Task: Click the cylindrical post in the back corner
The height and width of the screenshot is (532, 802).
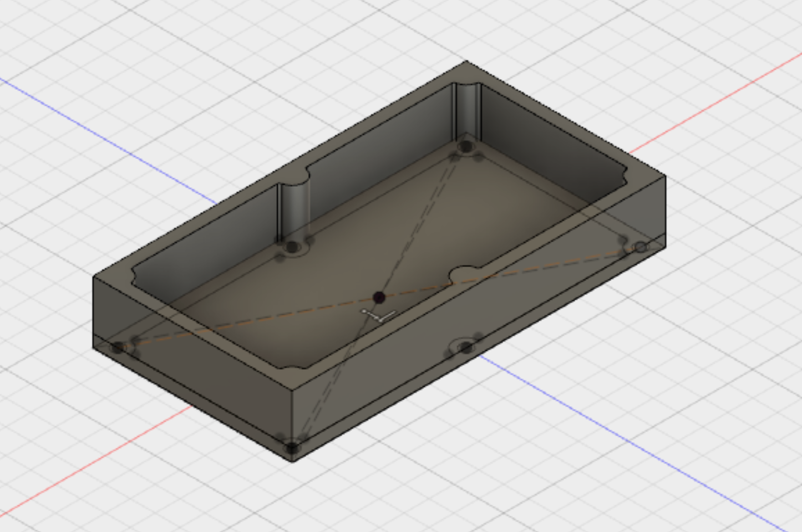Action: pos(467,111)
